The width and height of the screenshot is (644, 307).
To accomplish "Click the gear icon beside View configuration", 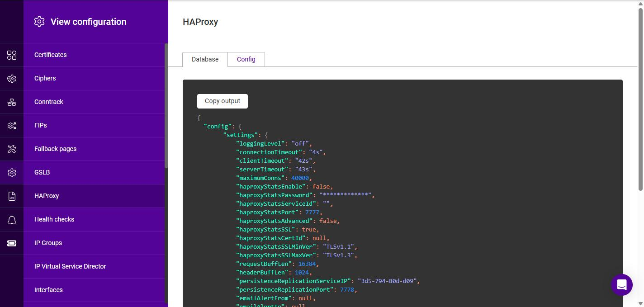I will [x=39, y=22].
